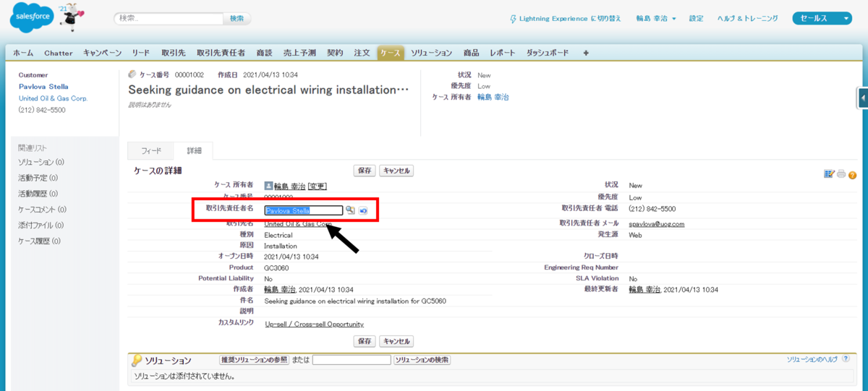The image size is (868, 391).
Task: Expand the collapsed right sidebar handle
Action: [x=863, y=98]
